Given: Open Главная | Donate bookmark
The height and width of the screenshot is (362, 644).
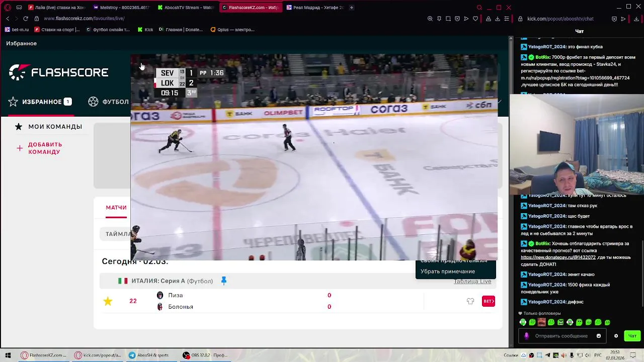Looking at the screenshot, I should pos(181,30).
